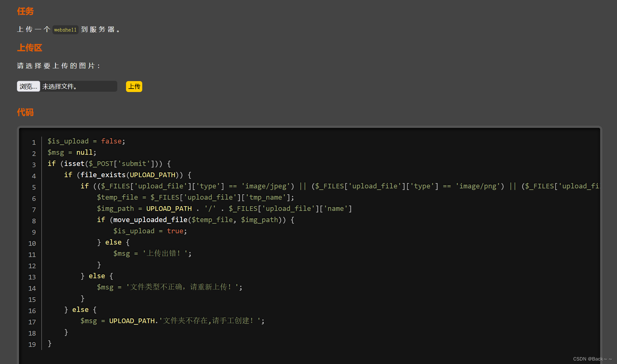Click line number 19
The width and height of the screenshot is (617, 364).
[x=32, y=345]
